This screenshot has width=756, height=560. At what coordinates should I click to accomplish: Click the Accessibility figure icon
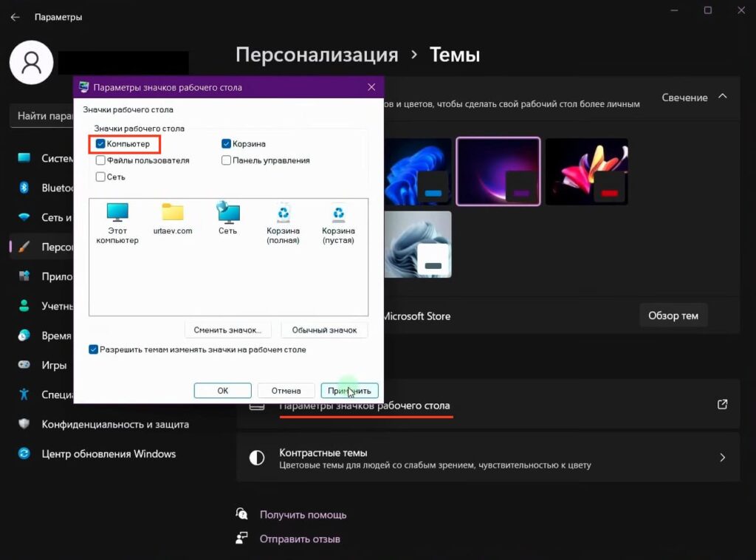(24, 395)
